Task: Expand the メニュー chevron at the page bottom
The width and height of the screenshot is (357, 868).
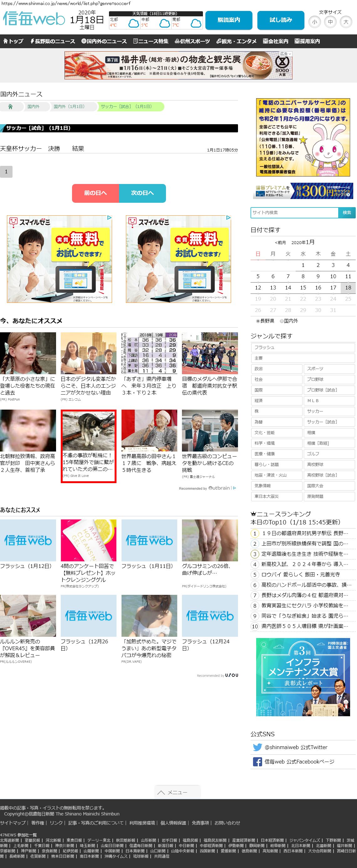Action: click(161, 792)
